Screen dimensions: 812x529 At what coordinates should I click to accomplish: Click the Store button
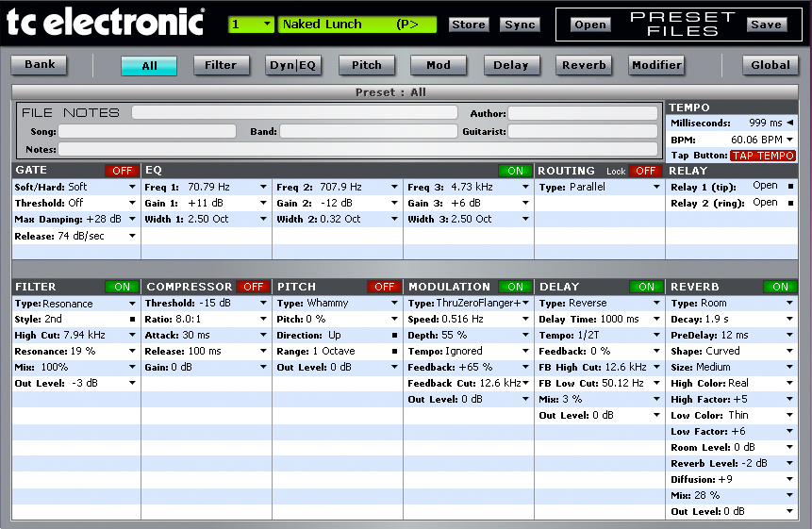469,25
